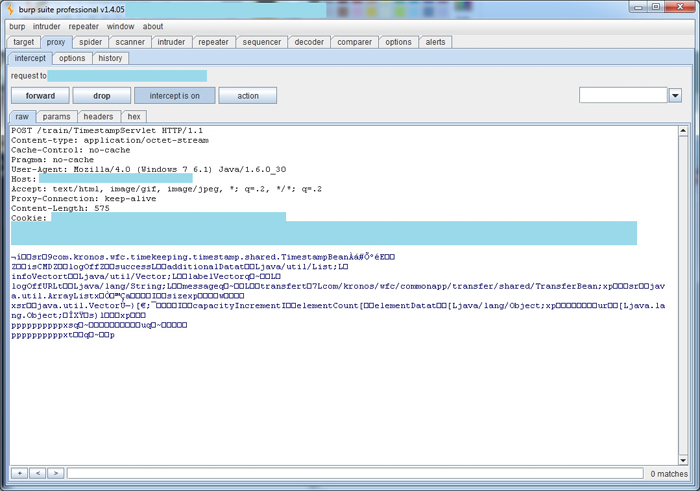Click the TimestampBean serialized data line
Screen dimensions: 700x491
tap(203, 257)
